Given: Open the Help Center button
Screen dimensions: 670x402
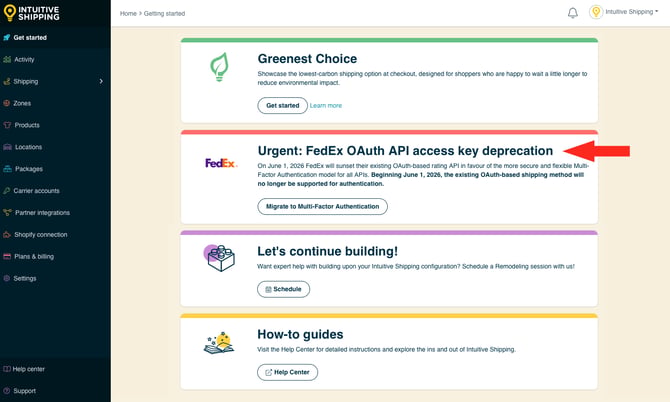Looking at the screenshot, I should coord(287,372).
